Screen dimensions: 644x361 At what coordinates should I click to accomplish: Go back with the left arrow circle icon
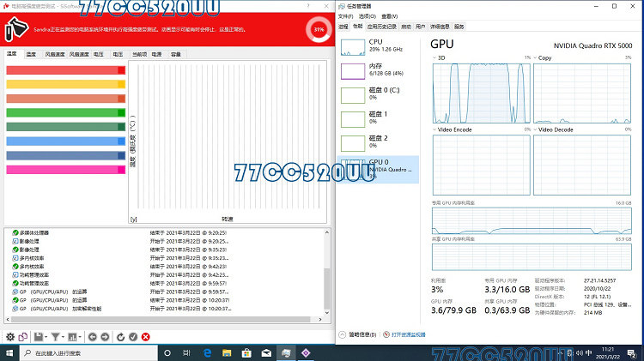[93, 337]
